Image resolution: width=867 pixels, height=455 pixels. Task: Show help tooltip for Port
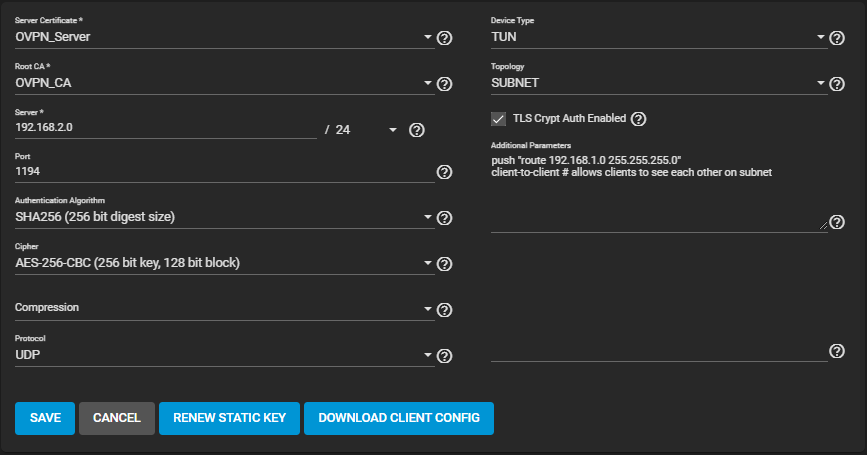click(x=444, y=172)
